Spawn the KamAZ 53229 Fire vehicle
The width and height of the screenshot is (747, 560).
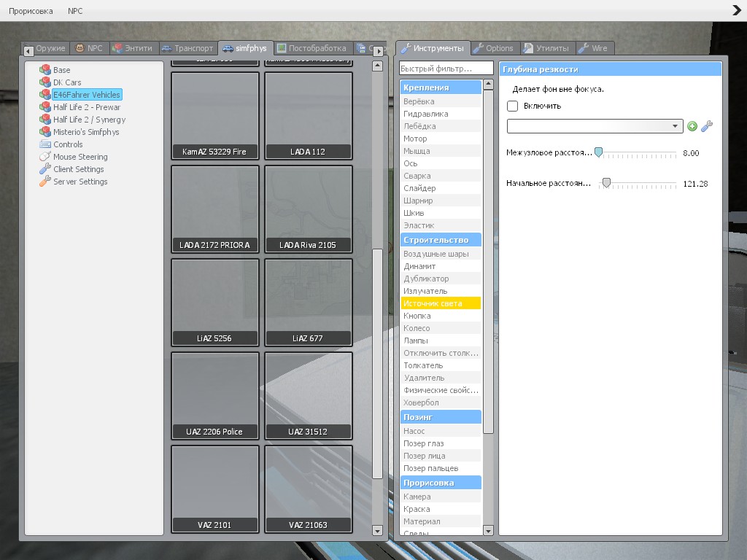point(215,116)
